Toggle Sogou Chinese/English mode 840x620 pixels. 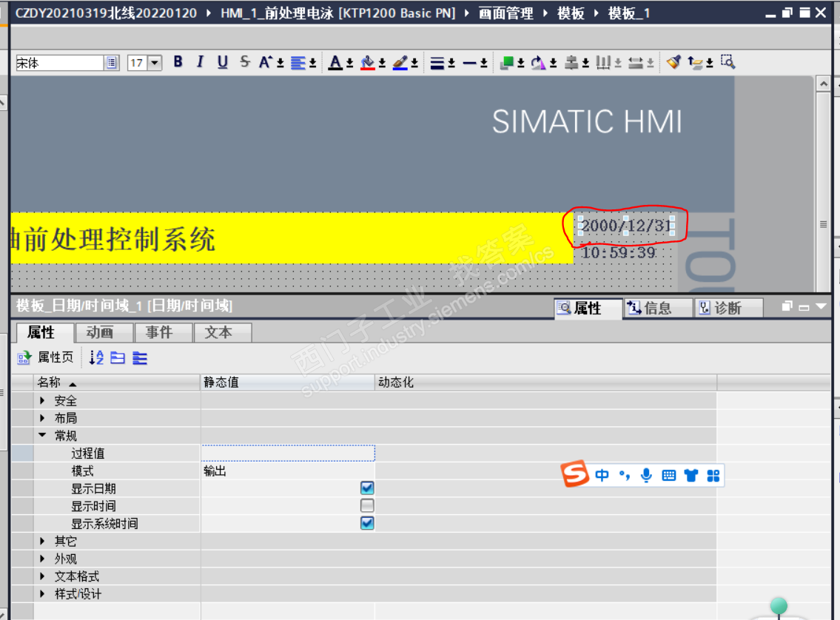pyautogui.click(x=602, y=476)
